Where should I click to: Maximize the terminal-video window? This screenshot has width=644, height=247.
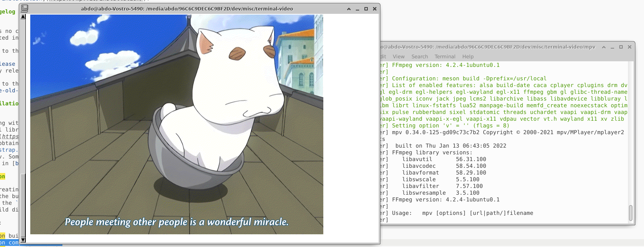pos(366,9)
